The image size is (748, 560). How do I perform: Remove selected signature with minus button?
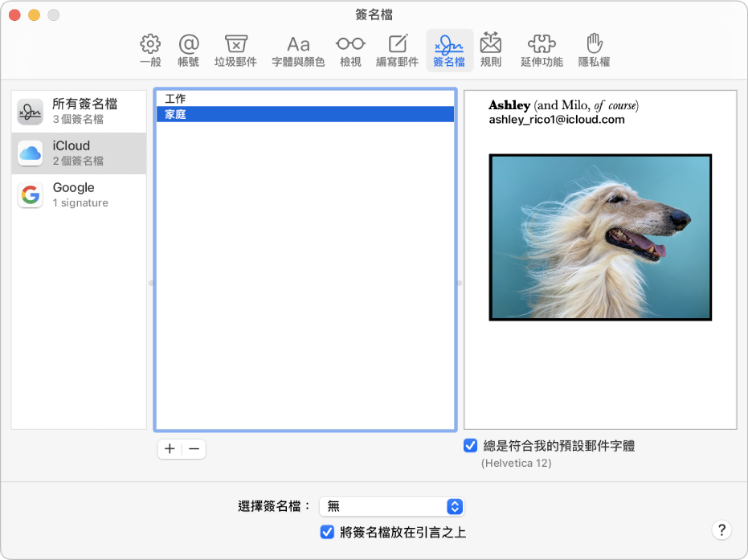194,449
